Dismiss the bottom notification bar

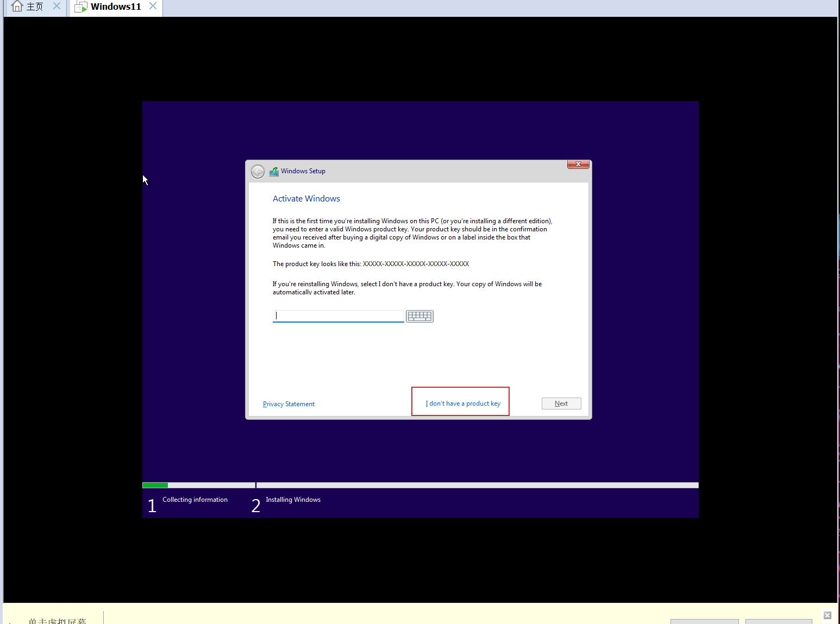click(828, 615)
